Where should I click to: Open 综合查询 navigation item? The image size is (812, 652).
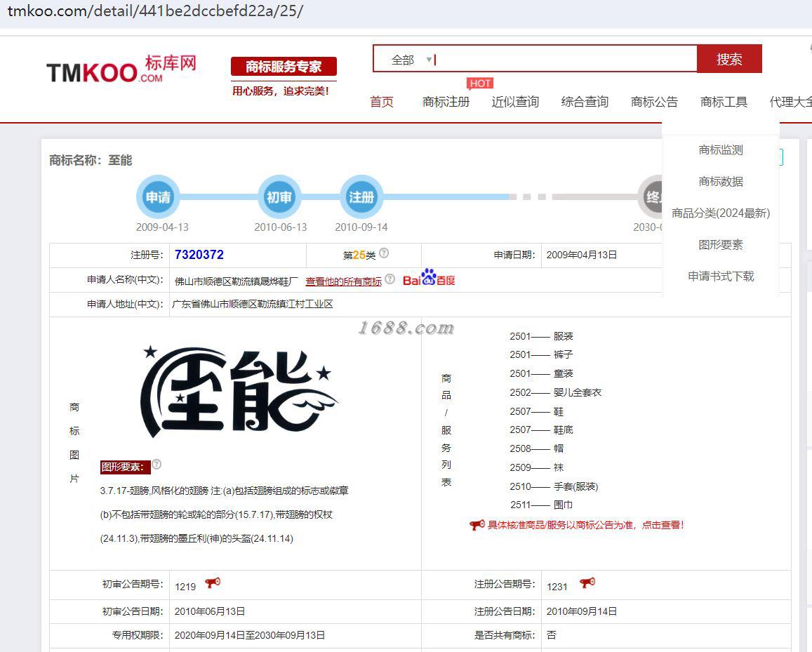click(x=585, y=102)
